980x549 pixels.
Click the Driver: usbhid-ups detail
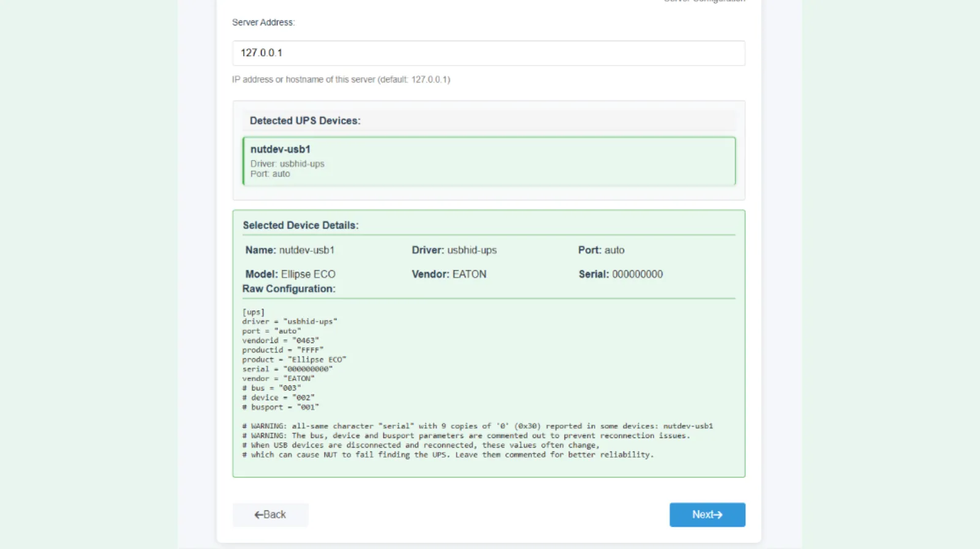tap(454, 250)
